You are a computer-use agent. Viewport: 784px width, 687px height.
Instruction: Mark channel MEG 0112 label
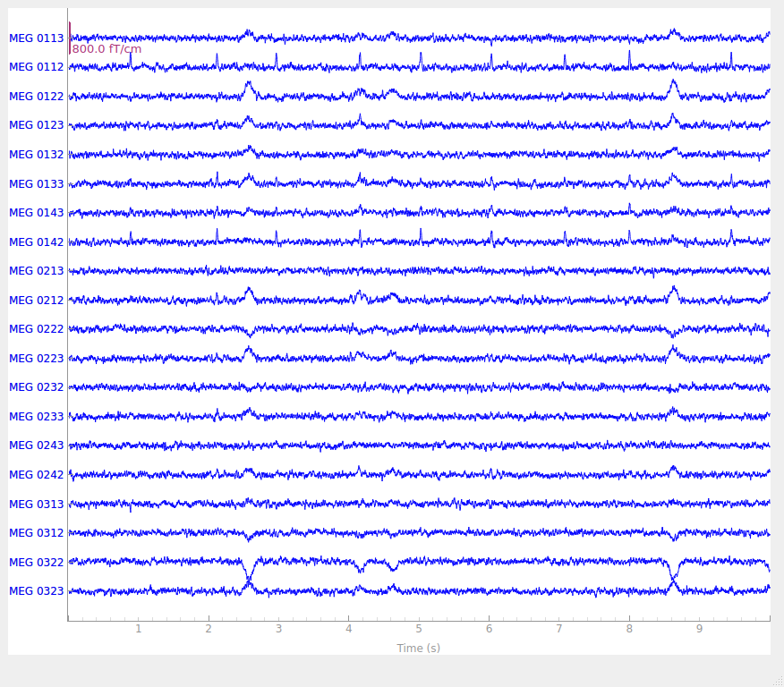pos(37,67)
